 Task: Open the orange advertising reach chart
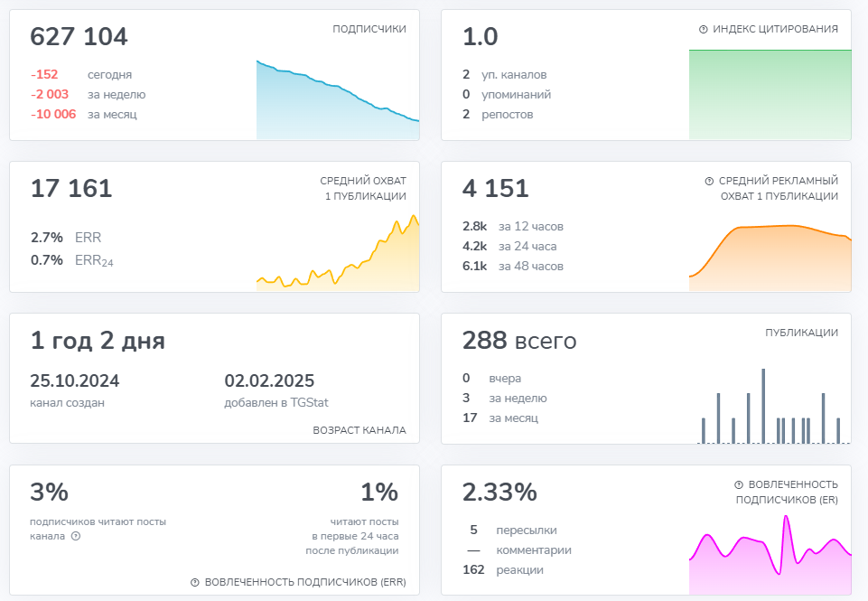[x=770, y=258]
